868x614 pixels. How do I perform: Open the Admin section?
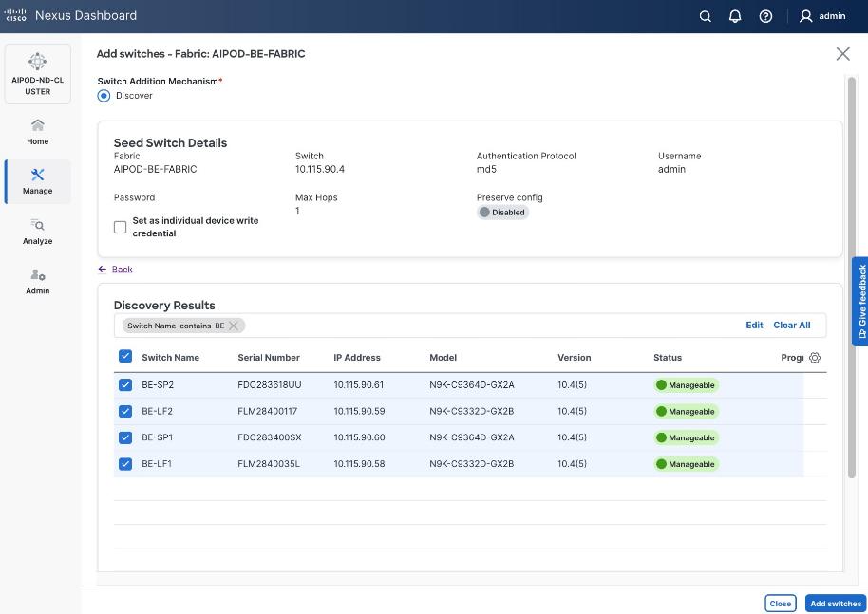pyautogui.click(x=38, y=281)
